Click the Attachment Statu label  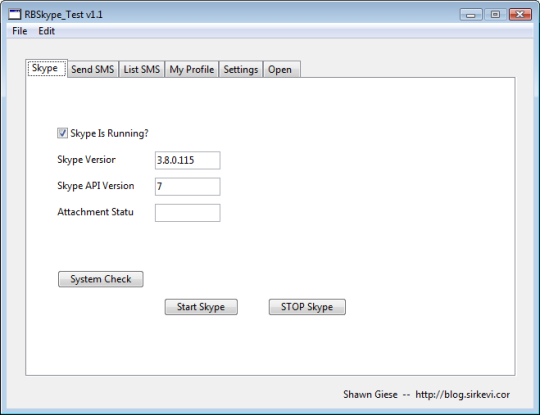click(95, 212)
